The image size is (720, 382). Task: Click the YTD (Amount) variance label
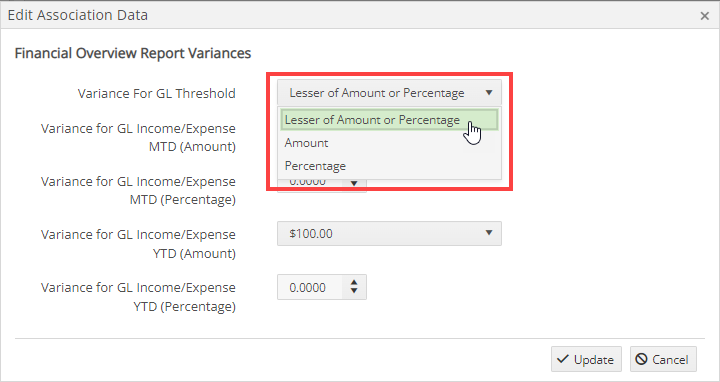138,244
